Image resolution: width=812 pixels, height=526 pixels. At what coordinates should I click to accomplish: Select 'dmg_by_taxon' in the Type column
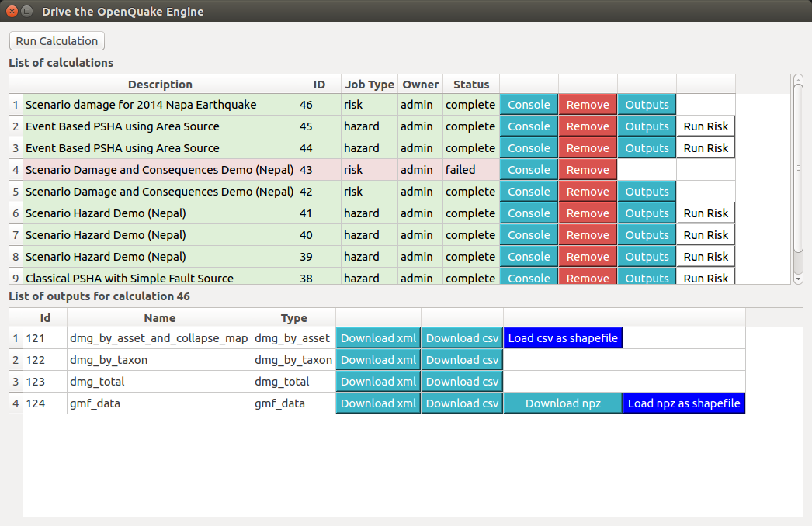pos(293,360)
